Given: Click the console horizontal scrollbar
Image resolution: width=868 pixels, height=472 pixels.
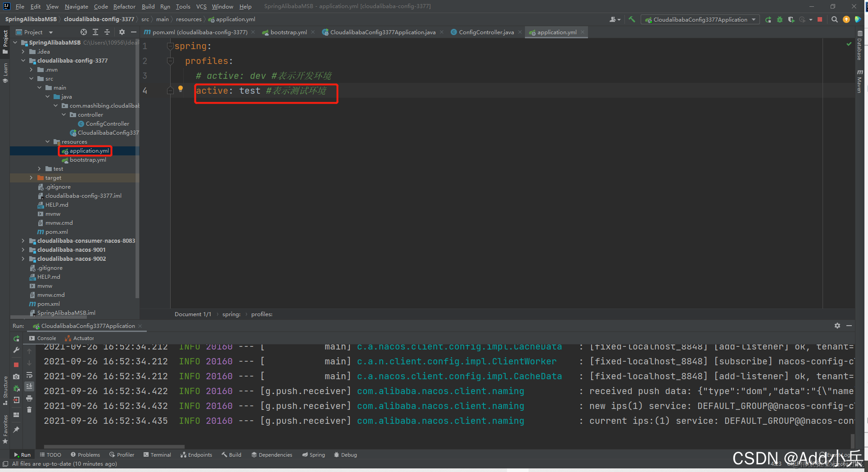Looking at the screenshot, I should click(x=114, y=446).
